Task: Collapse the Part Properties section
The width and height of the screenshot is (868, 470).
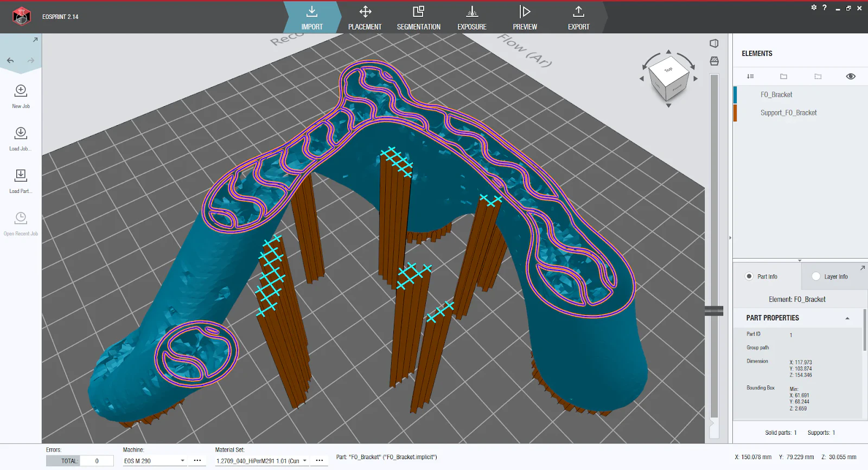Action: [x=847, y=318]
